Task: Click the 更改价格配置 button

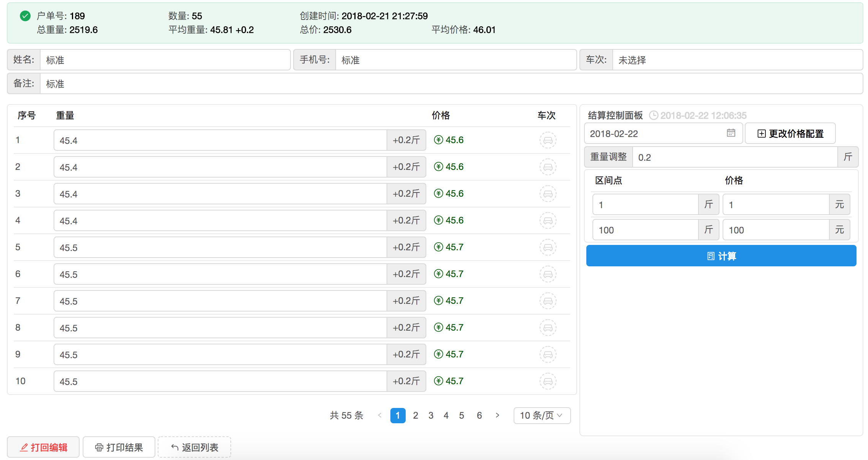Action: pos(790,134)
